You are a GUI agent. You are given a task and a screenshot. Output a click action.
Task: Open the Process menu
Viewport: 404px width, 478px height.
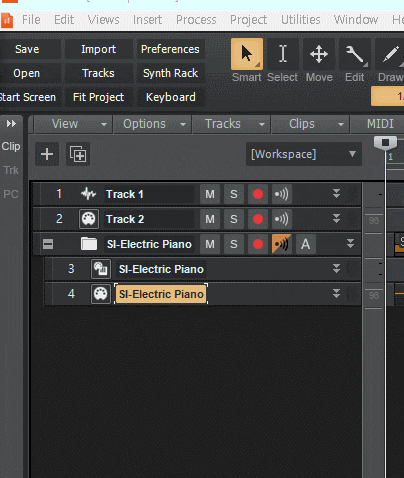[x=196, y=20]
